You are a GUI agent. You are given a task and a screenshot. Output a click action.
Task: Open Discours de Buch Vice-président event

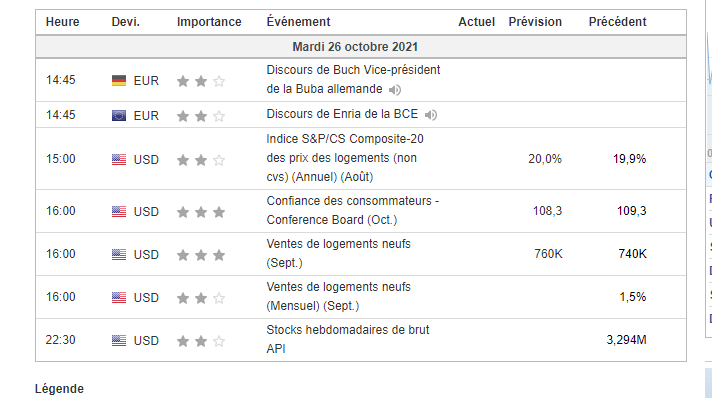[x=353, y=79]
